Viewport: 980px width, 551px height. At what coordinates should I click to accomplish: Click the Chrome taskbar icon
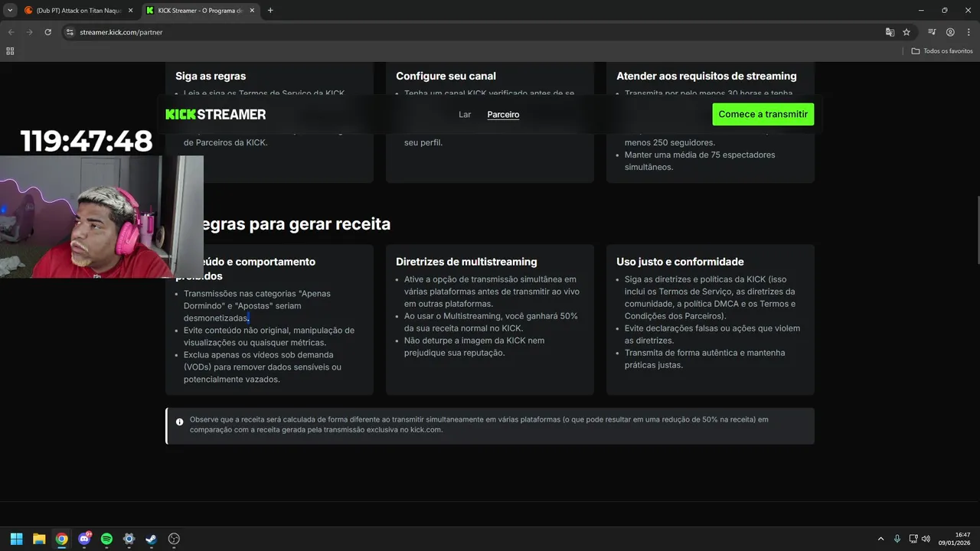coord(61,539)
